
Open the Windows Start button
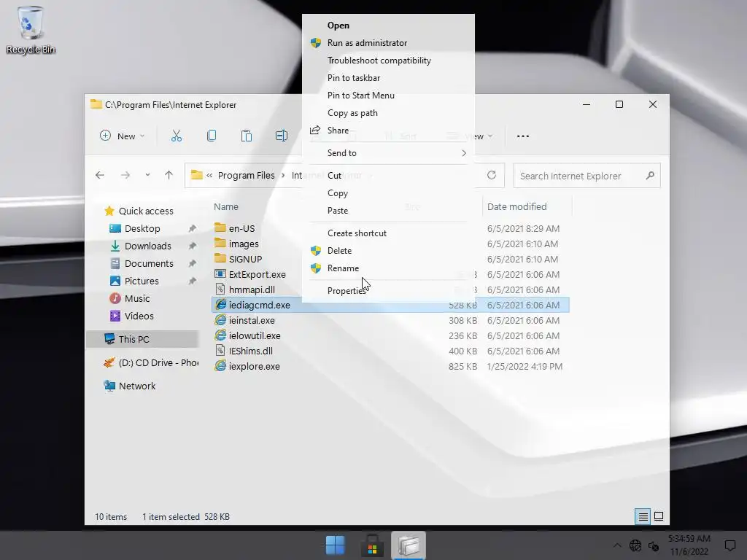(x=336, y=545)
